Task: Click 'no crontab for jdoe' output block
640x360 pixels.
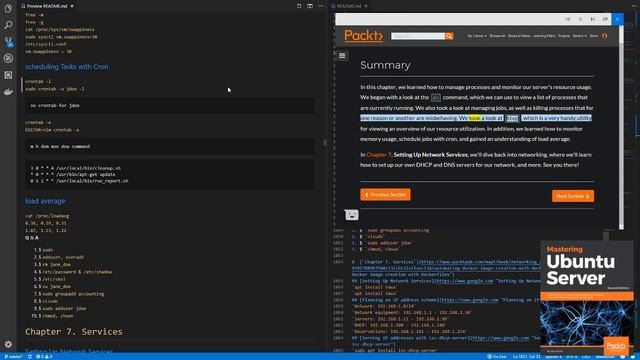Action: point(170,105)
